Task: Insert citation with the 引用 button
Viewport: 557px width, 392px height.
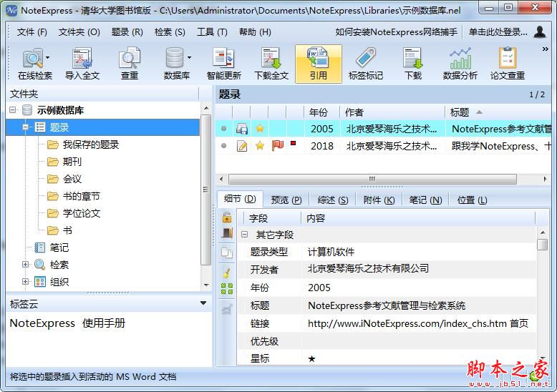Action: [x=319, y=64]
